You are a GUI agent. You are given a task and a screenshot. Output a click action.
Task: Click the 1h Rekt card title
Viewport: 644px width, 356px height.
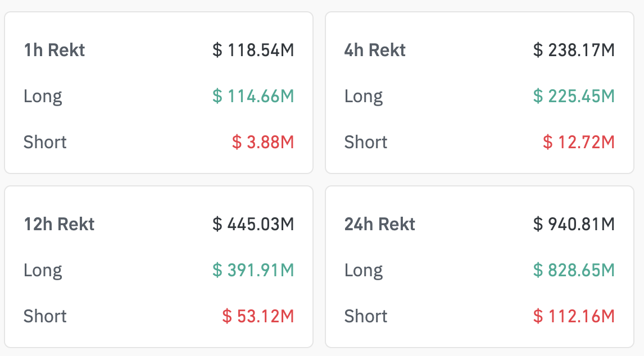[54, 51]
